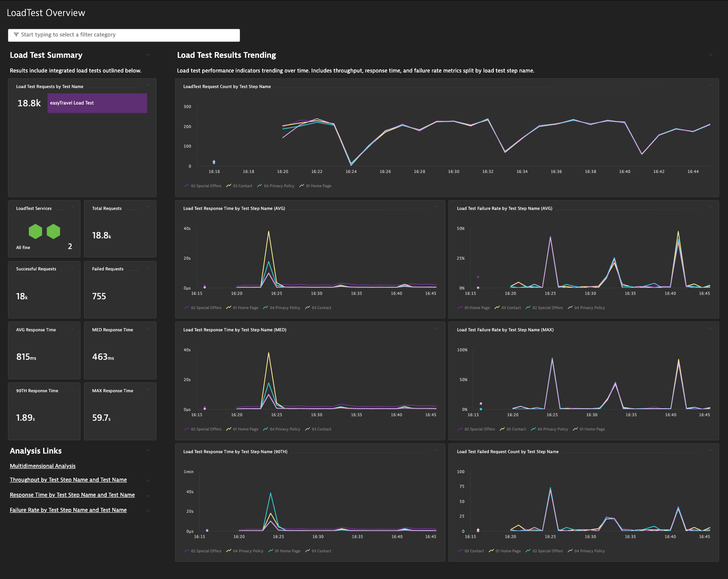
Task: Click the 03 Contact legend icon in Failure Rate (AVG) chart
Action: pos(497,308)
